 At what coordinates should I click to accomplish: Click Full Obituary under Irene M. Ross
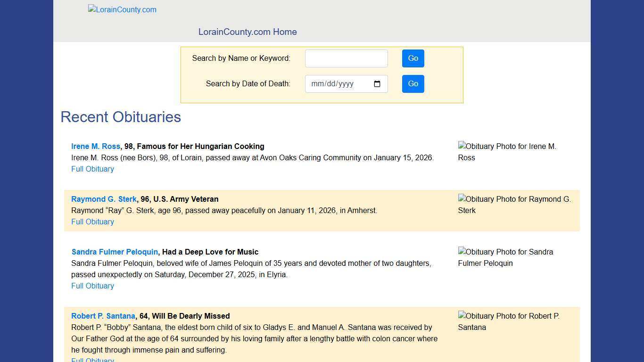[x=92, y=169]
